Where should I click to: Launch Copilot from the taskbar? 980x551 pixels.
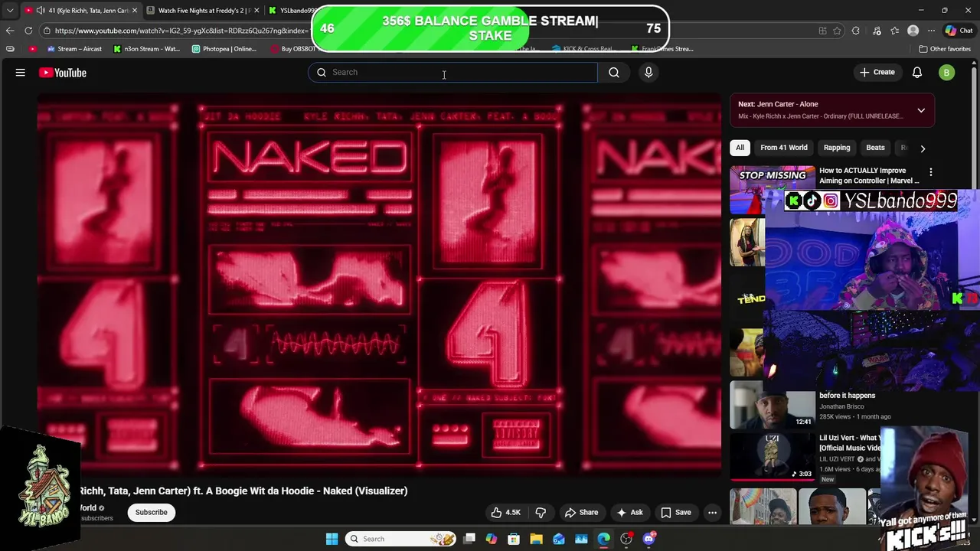click(x=492, y=539)
